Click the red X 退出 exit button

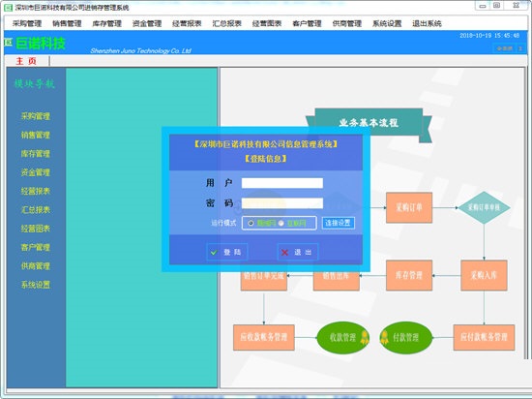[x=298, y=252]
